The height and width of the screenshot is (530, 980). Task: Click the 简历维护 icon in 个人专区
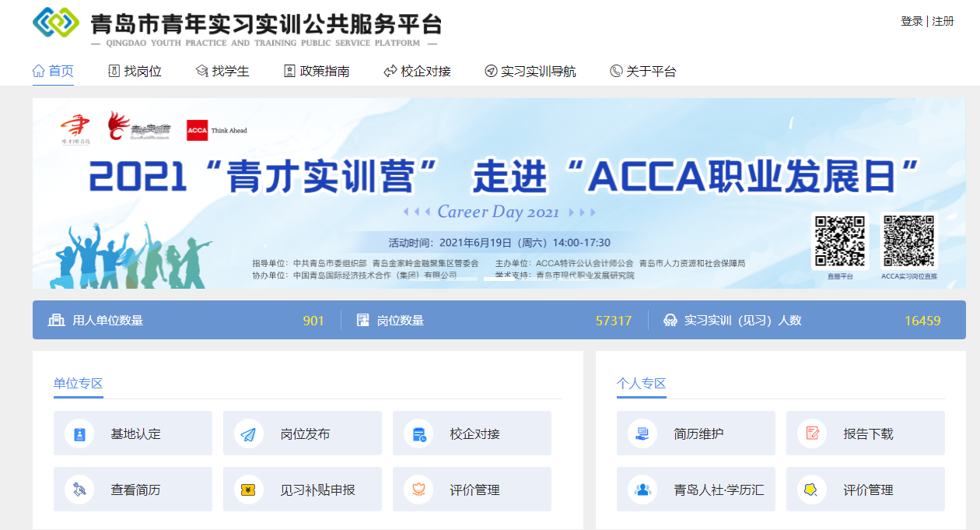click(642, 433)
